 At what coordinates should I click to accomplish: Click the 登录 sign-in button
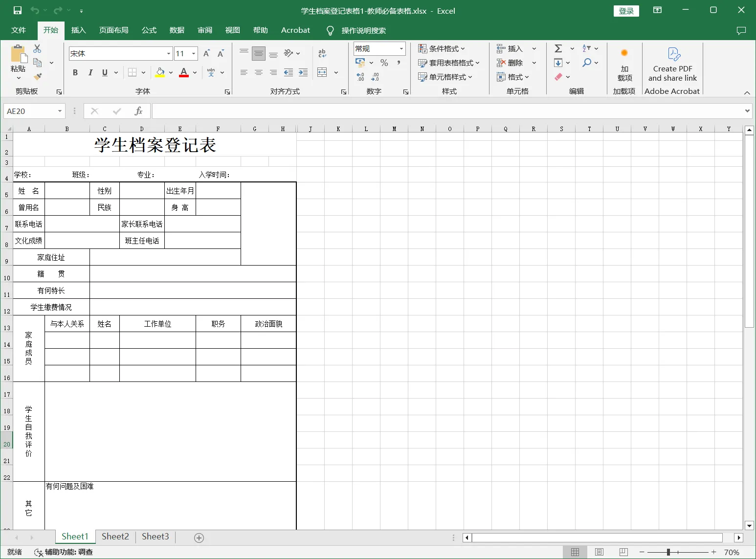(x=626, y=11)
